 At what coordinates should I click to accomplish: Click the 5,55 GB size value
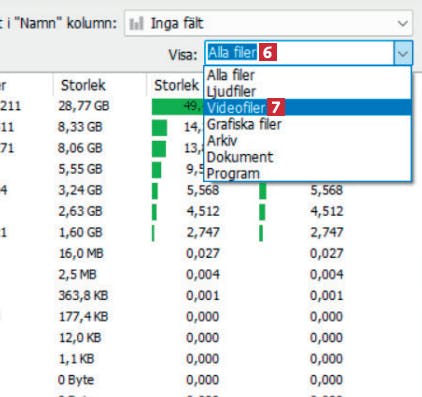point(80,169)
